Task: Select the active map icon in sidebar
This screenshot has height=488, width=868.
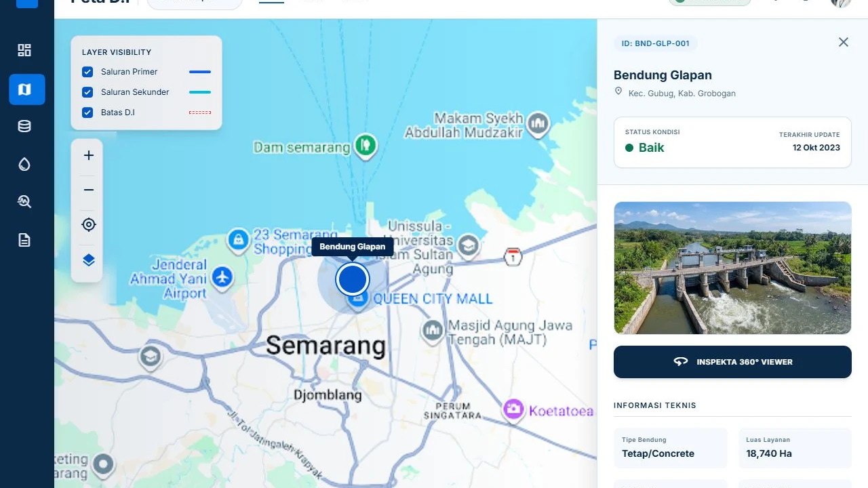Action: click(x=27, y=89)
